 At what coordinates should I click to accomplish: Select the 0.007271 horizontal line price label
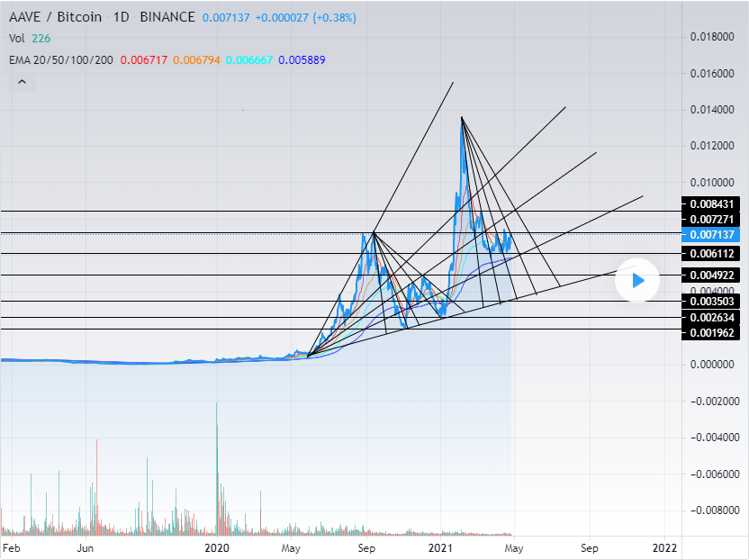[x=714, y=220]
